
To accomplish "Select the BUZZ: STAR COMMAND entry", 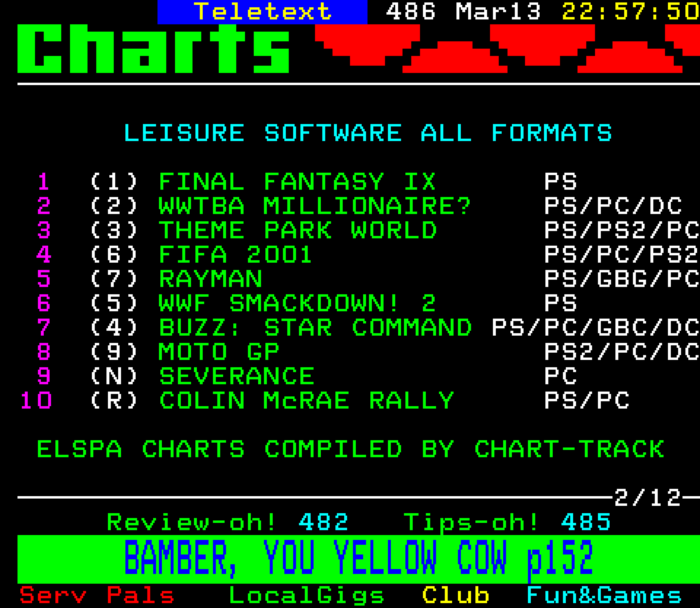I will click(x=315, y=327).
